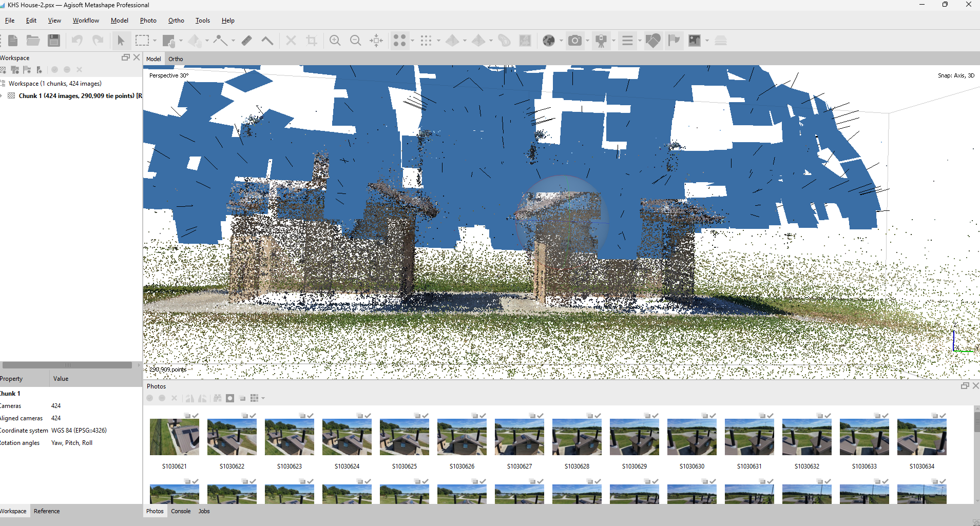Select photo thumbnail S1030621
The image size is (980, 526).
tap(175, 437)
